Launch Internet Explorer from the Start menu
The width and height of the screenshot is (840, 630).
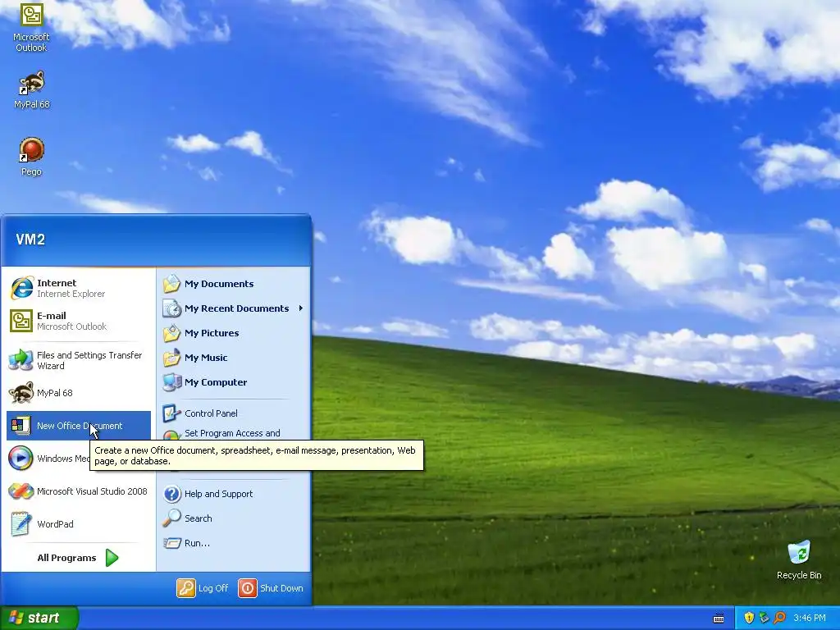pyautogui.click(x=79, y=288)
